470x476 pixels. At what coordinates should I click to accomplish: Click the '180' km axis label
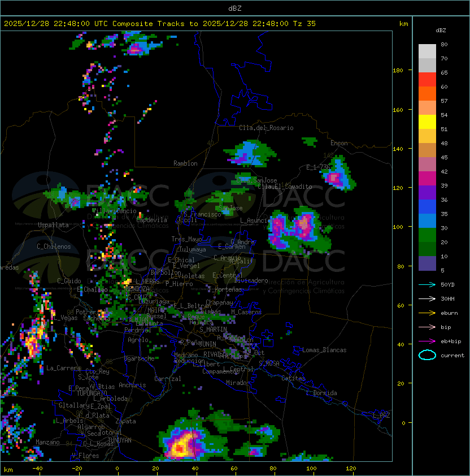click(x=398, y=70)
